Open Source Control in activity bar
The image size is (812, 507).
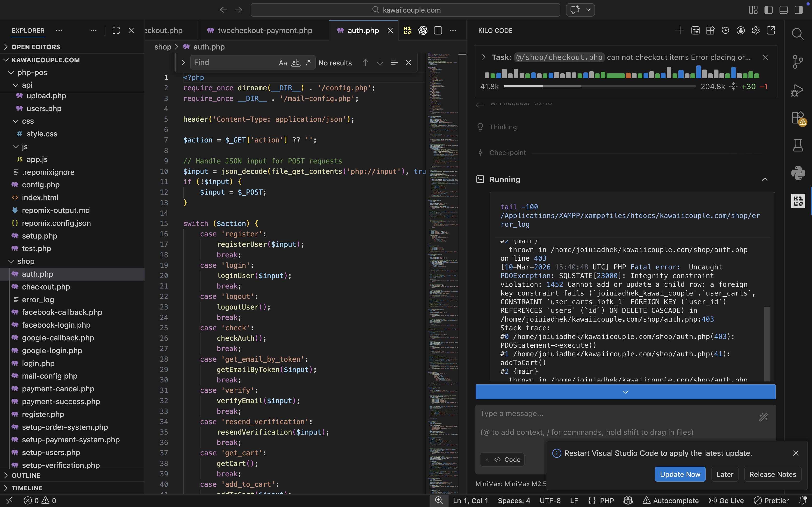point(797,62)
